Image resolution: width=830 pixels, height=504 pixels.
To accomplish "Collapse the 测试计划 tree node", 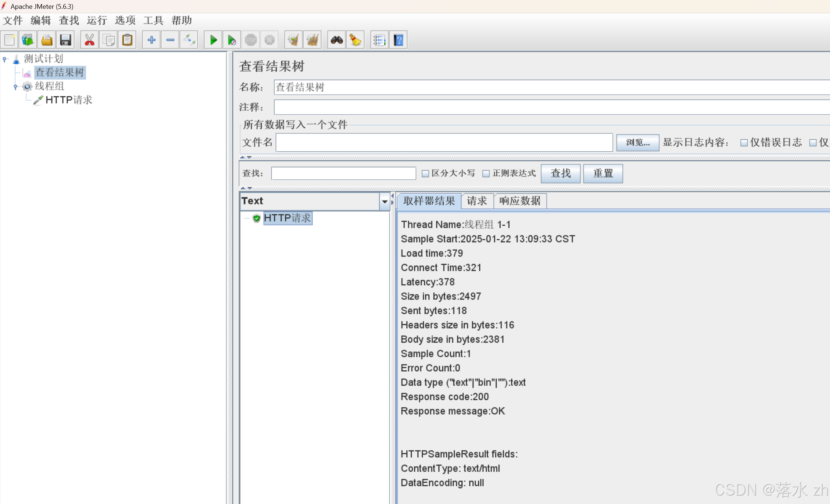I will (4, 59).
